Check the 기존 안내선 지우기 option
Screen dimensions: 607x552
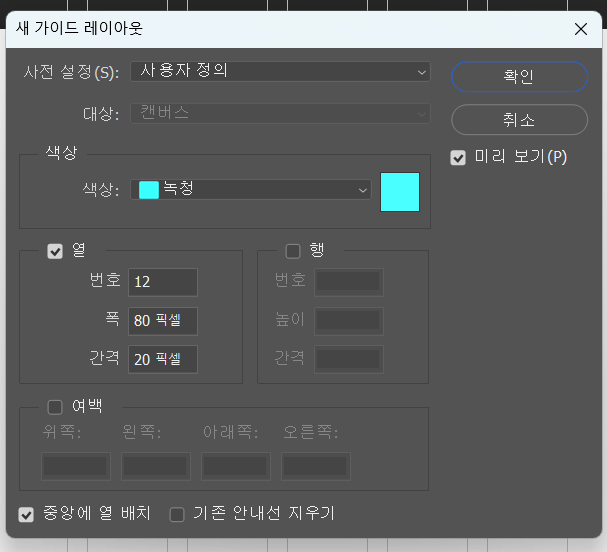[x=177, y=514]
